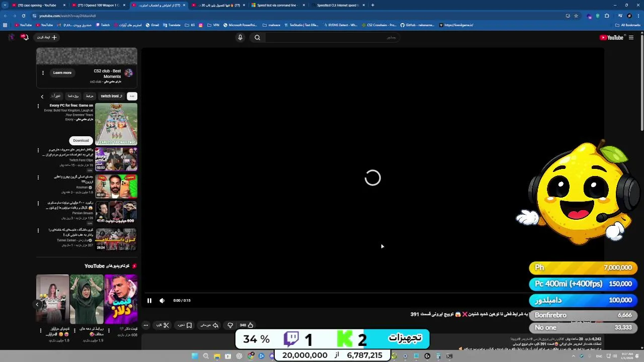Screen dimensions: 644x362
Task: Open the Tunnel Zaman 28:24 video
Action: (116, 239)
